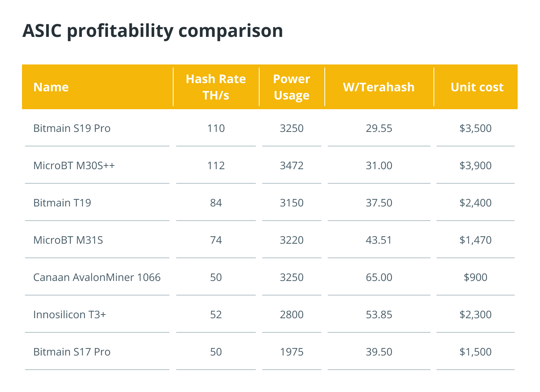Select the 53.85 W/Terahash cell
The image size is (540, 392).
379,314
